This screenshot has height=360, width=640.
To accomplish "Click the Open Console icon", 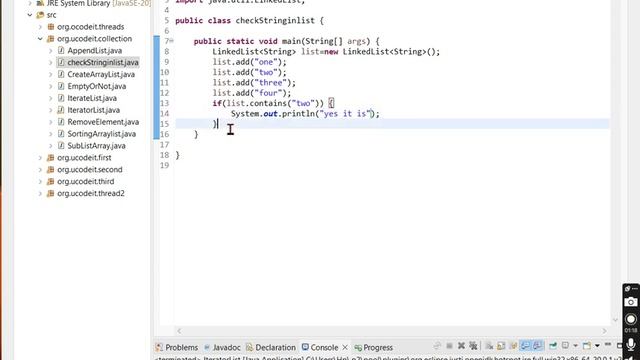I will coord(587,346).
